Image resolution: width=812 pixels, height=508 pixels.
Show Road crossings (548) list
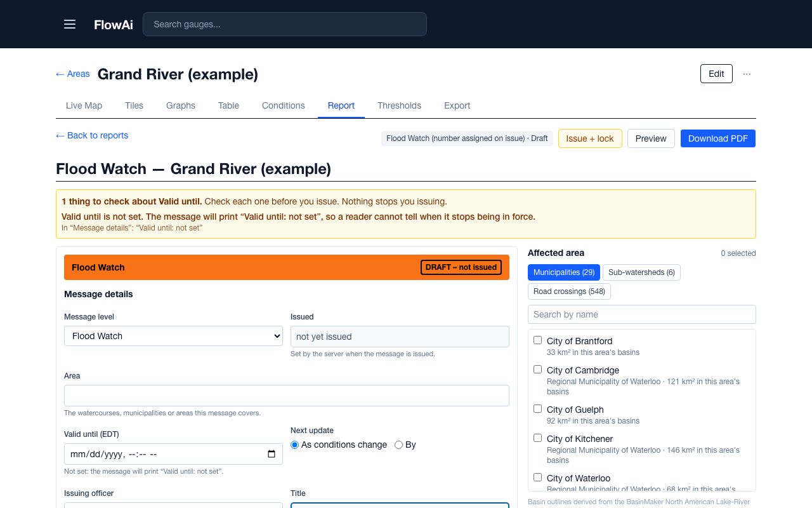[x=569, y=291]
